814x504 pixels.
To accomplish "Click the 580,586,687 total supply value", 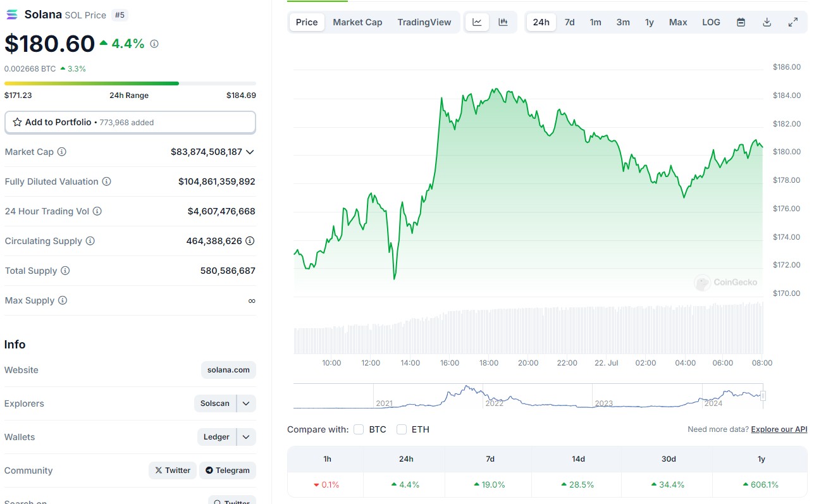I will point(228,271).
